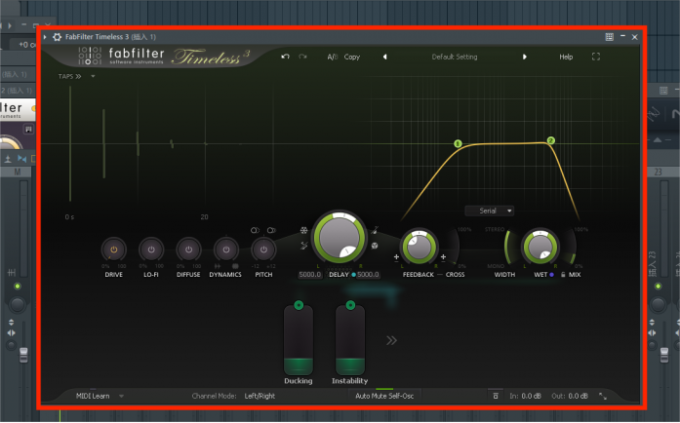Select filter node 2 on the curve
The width and height of the screenshot is (680, 423).
(551, 141)
